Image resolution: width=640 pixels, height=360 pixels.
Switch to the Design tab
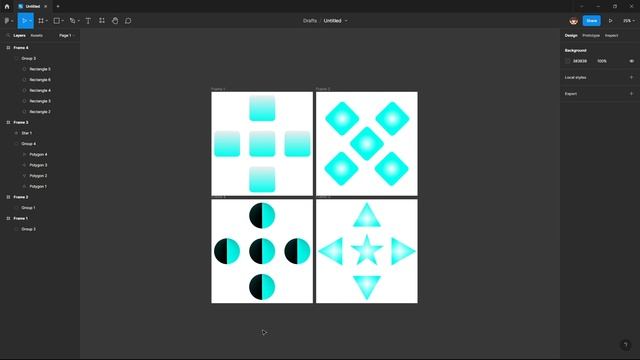tap(571, 36)
